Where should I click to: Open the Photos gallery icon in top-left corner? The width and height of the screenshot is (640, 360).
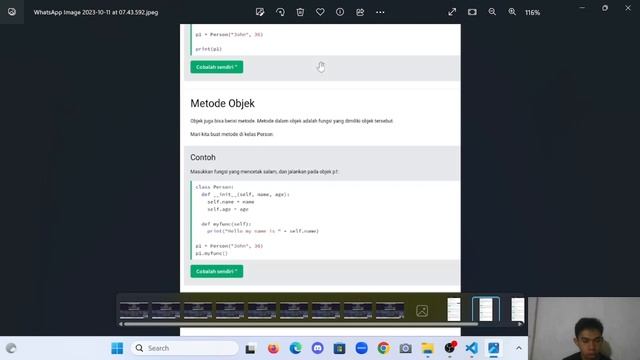[x=12, y=12]
